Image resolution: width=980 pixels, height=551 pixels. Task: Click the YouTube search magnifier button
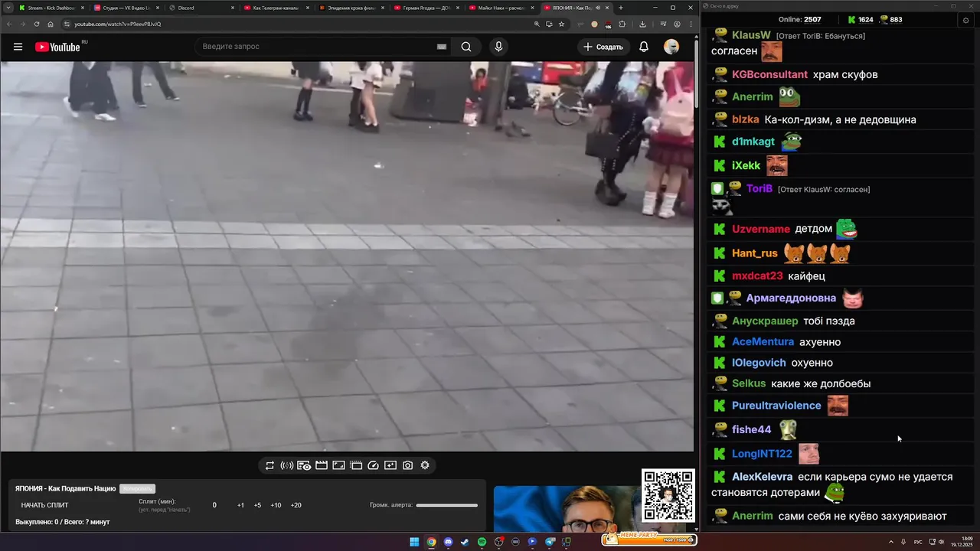pyautogui.click(x=466, y=47)
